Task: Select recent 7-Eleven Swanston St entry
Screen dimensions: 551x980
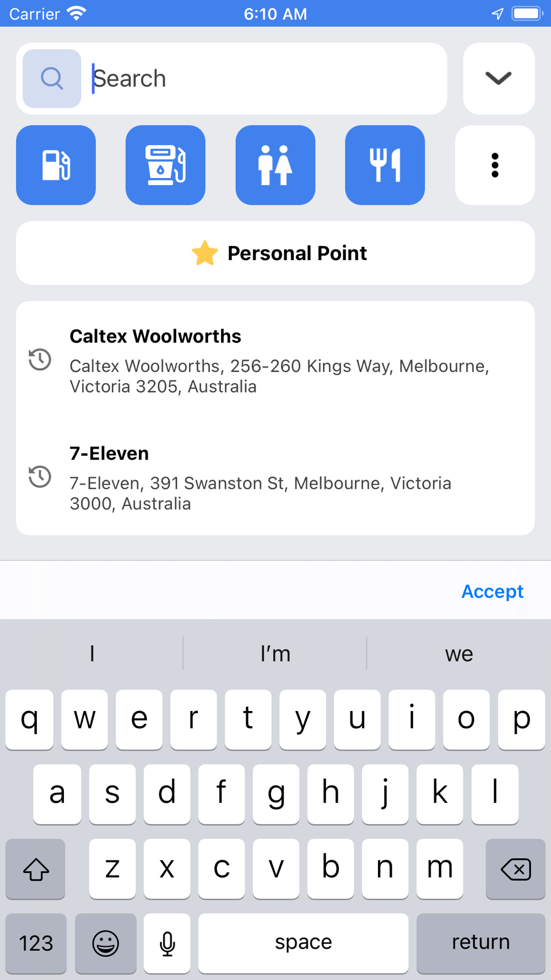Action: pyautogui.click(x=275, y=477)
